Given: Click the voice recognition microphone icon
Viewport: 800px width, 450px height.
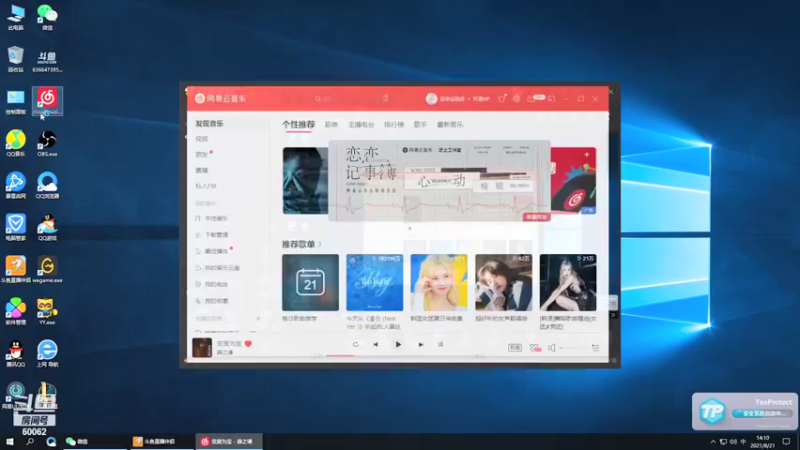Looking at the screenshot, I should click(x=386, y=98).
